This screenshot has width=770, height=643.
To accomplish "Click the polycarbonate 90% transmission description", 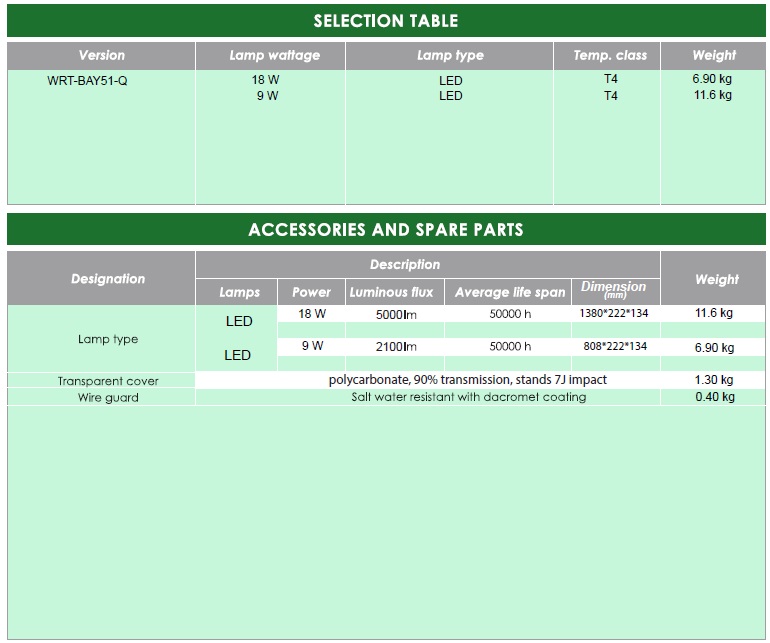I will pos(468,380).
